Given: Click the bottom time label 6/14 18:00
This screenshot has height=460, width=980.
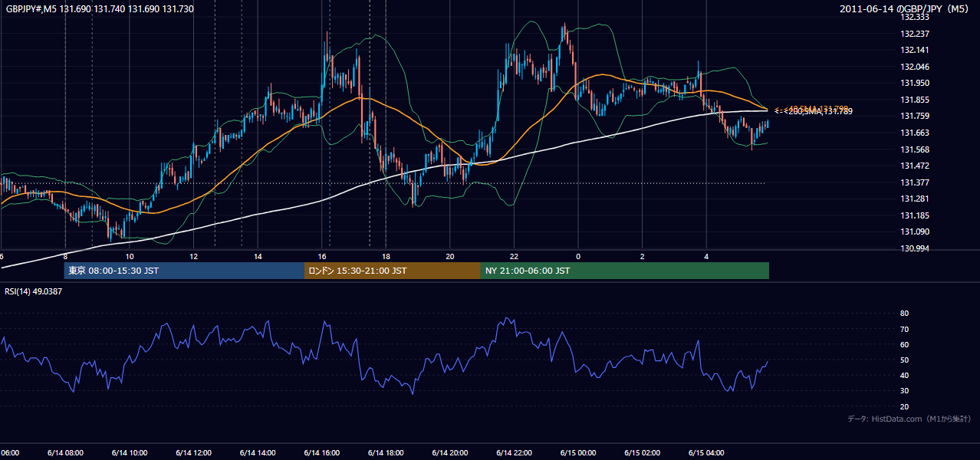Looking at the screenshot, I should pyautogui.click(x=385, y=453).
